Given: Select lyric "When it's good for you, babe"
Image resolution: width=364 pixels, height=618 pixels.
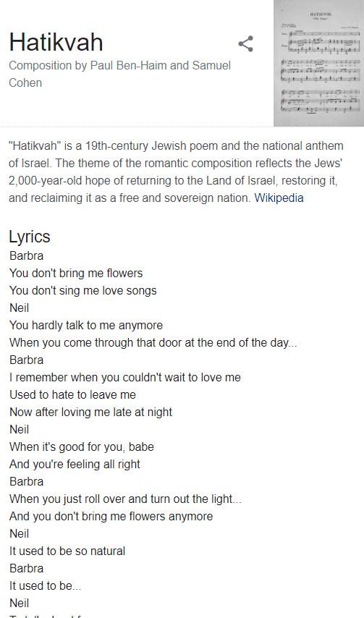Looking at the screenshot, I should pyautogui.click(x=82, y=446).
